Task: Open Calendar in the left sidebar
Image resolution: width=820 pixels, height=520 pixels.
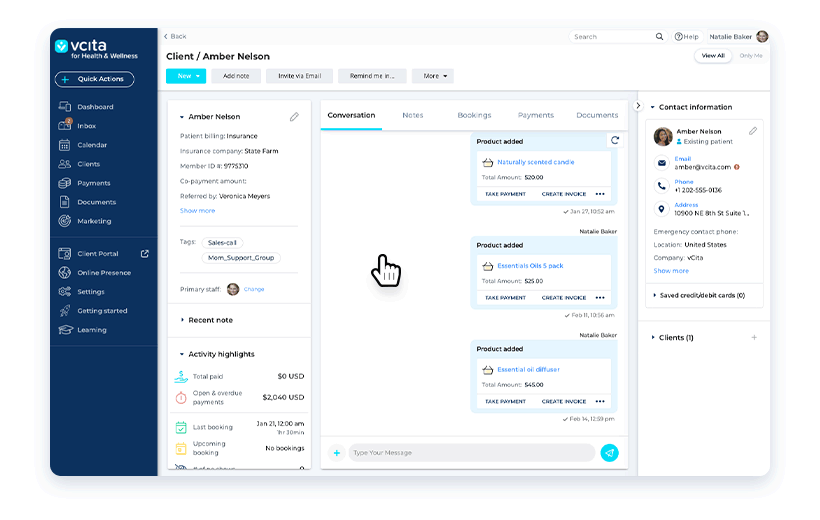Action: pos(92,145)
